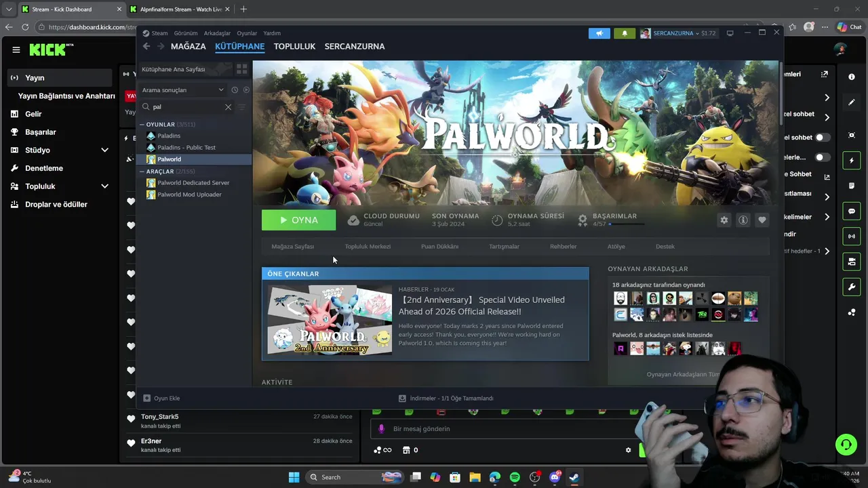Image resolution: width=868 pixels, height=488 pixels.
Task: Open Steam announcements megaphone button
Action: 599,33
